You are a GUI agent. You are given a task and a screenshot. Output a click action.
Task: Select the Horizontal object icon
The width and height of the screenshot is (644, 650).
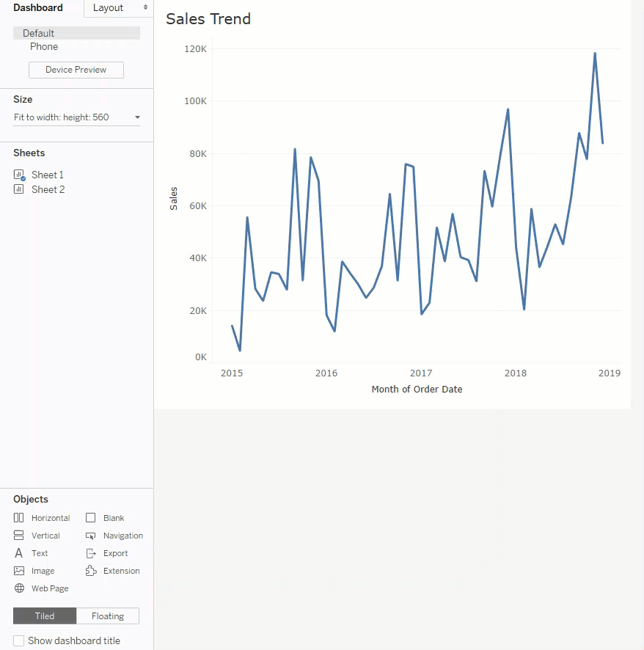tap(19, 517)
